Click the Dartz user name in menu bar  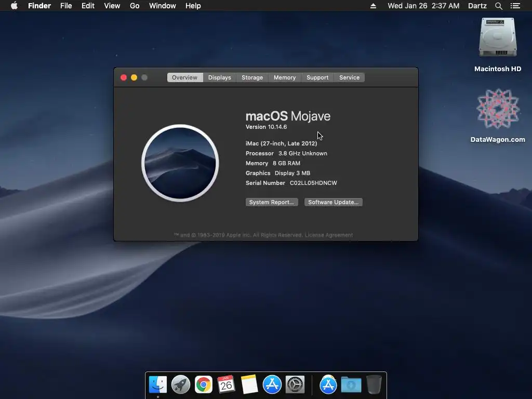click(477, 6)
